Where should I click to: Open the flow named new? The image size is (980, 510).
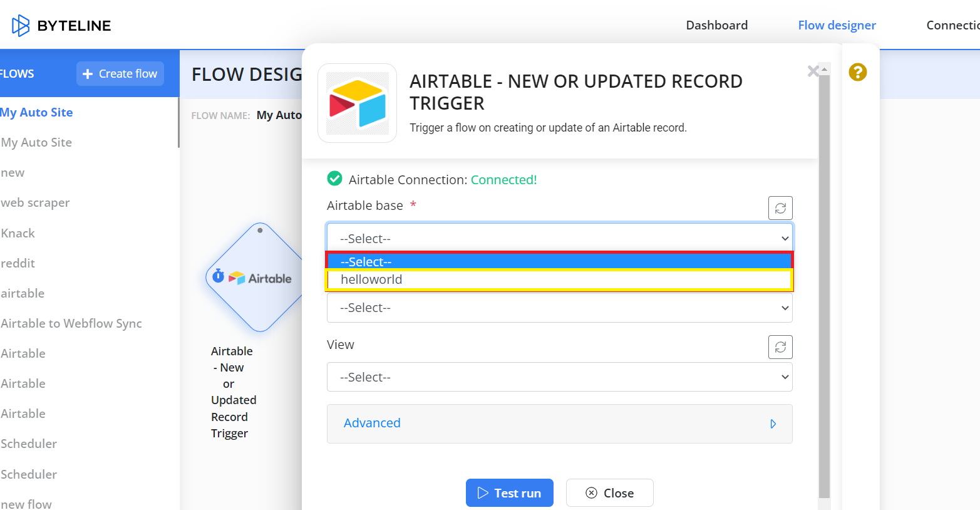click(x=13, y=173)
